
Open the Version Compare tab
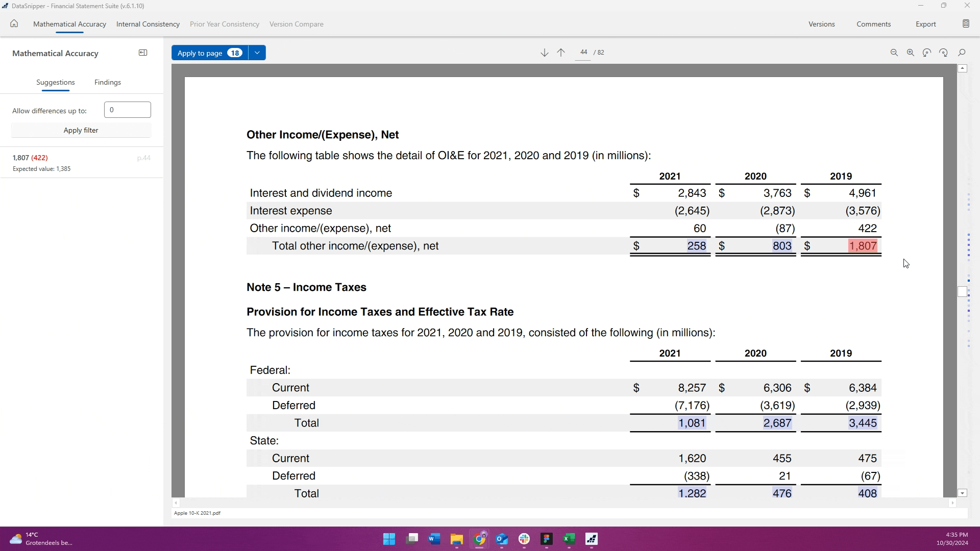(x=296, y=24)
